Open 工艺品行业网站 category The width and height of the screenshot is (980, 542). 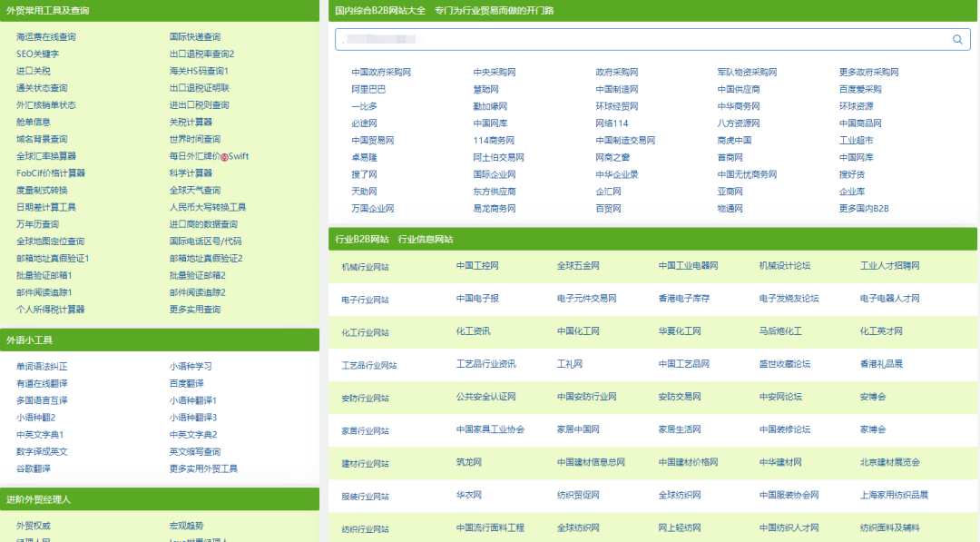click(368, 365)
